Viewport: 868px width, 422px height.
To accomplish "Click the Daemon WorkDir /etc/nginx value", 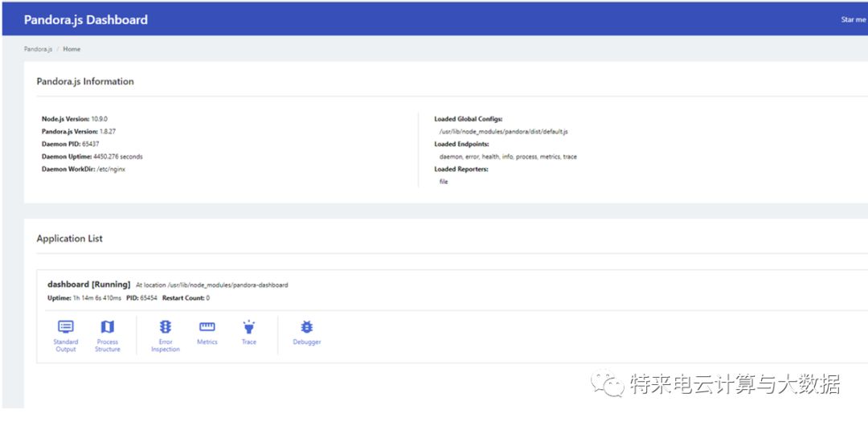I will tap(111, 169).
